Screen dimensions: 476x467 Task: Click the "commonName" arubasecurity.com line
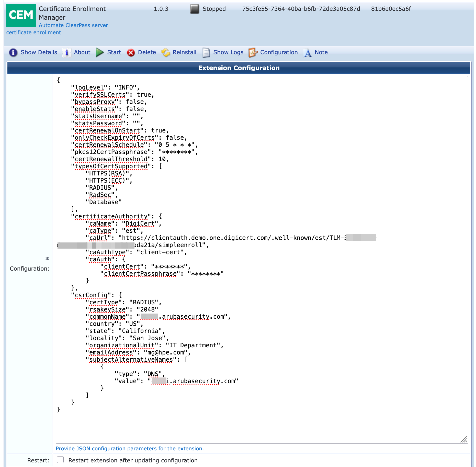(x=158, y=317)
